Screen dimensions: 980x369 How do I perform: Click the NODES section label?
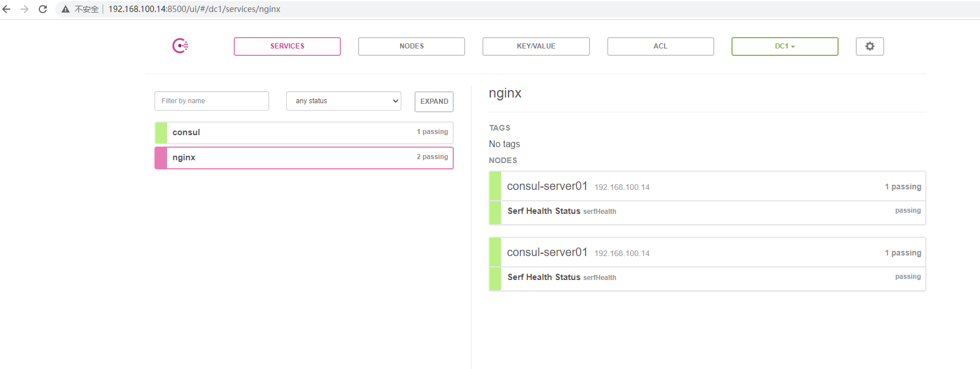[503, 160]
